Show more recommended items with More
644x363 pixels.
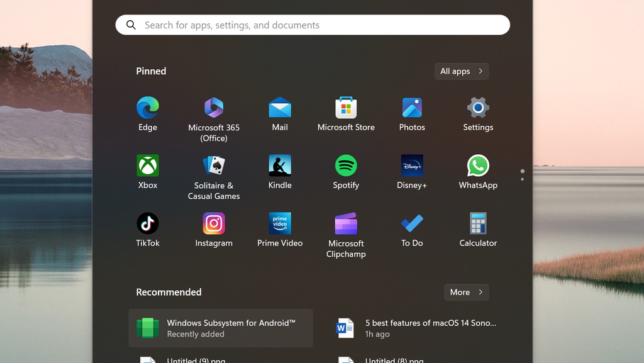point(466,292)
